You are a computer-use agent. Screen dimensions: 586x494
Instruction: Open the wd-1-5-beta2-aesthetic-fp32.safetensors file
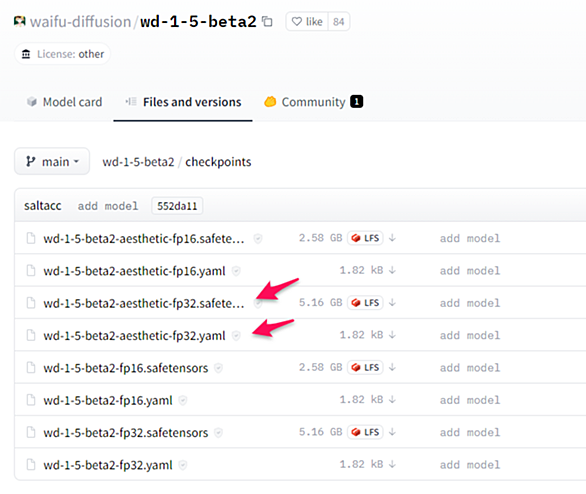tap(144, 303)
